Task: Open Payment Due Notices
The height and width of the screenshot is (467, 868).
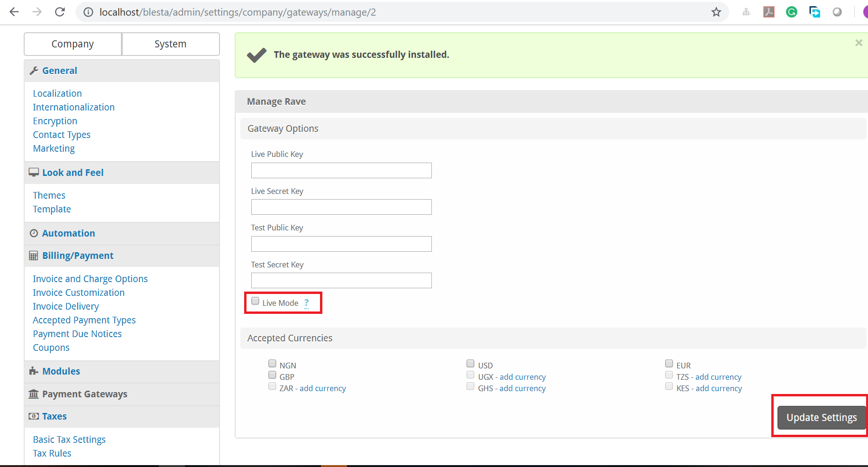Action: pos(77,334)
